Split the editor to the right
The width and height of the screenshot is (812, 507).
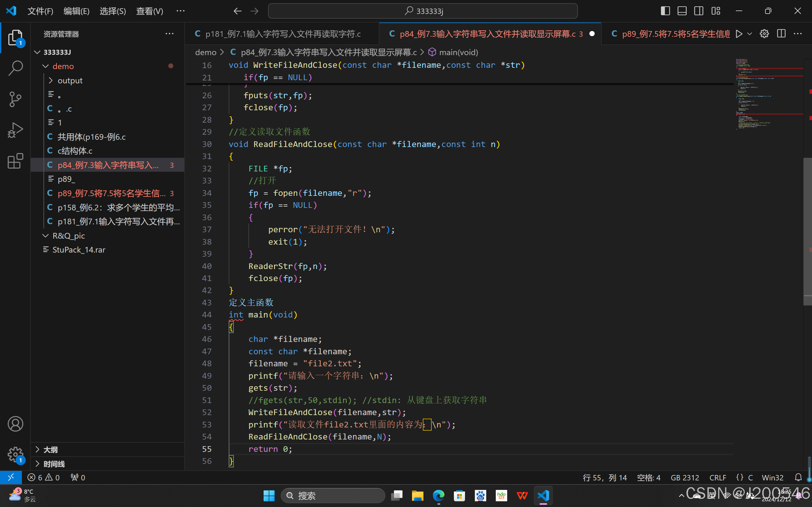(x=781, y=34)
